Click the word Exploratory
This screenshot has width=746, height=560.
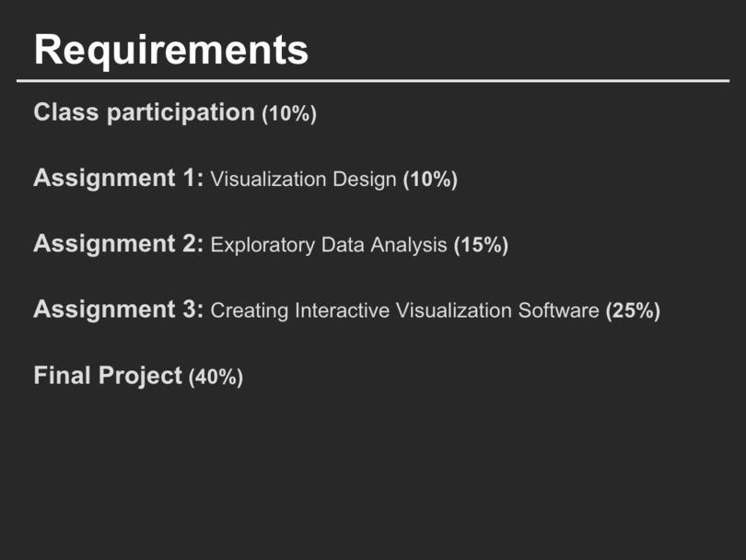262,245
